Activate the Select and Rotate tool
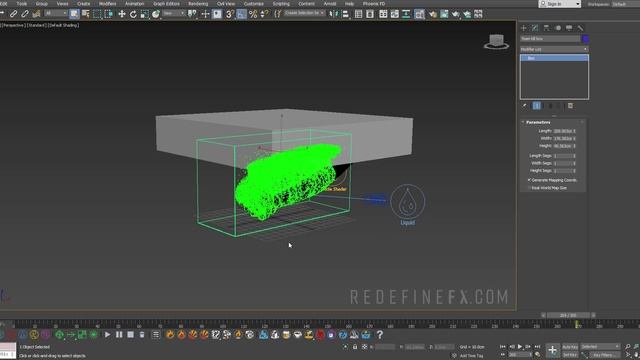The image size is (640, 360). click(x=133, y=14)
